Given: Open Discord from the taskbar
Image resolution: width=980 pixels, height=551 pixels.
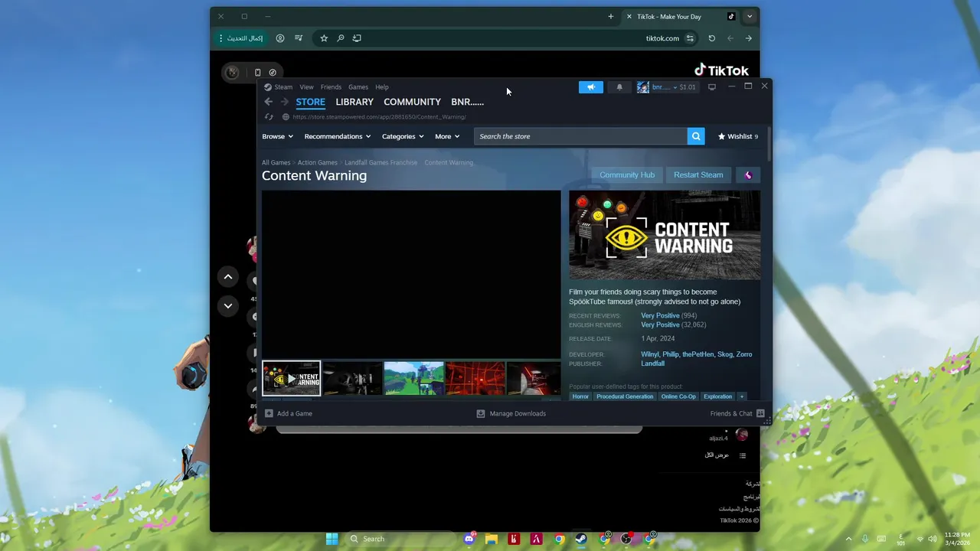Looking at the screenshot, I should 469,539.
